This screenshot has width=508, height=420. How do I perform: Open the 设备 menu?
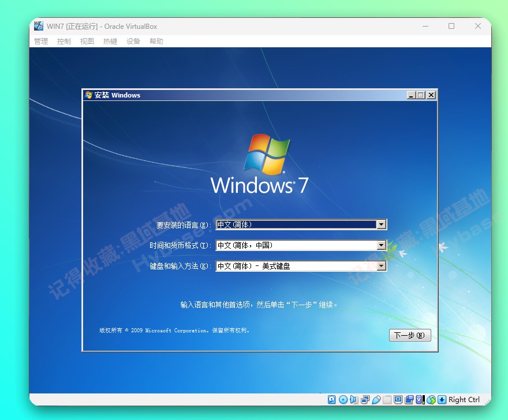pos(133,41)
